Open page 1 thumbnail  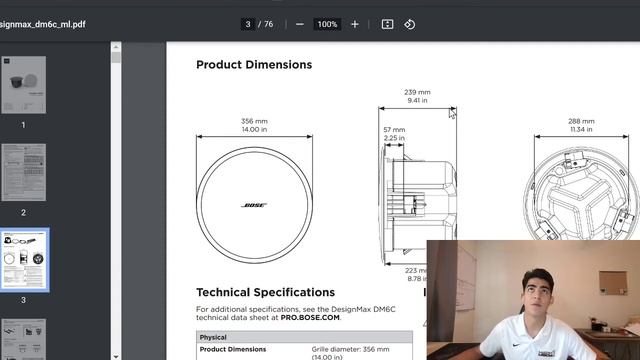click(24, 85)
